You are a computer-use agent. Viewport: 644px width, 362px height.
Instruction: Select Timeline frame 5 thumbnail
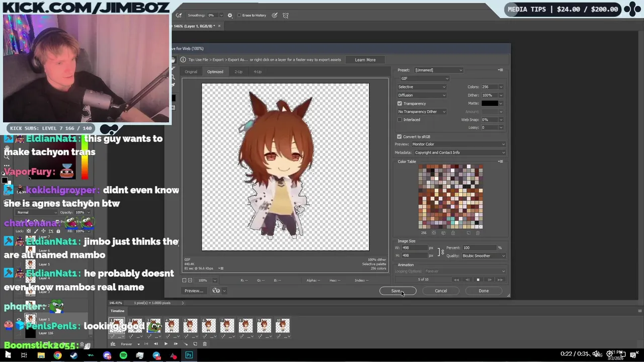(190, 326)
